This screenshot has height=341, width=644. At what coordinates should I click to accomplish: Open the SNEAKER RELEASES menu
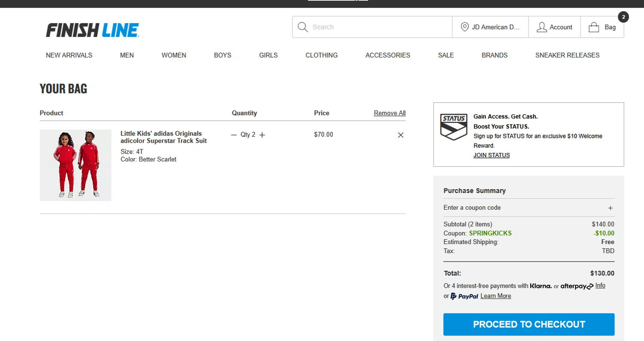(567, 55)
